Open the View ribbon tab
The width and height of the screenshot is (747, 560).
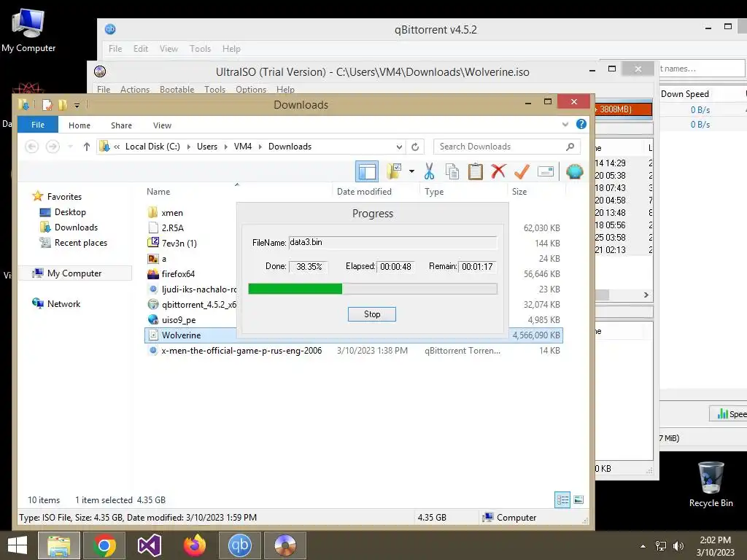(162, 125)
